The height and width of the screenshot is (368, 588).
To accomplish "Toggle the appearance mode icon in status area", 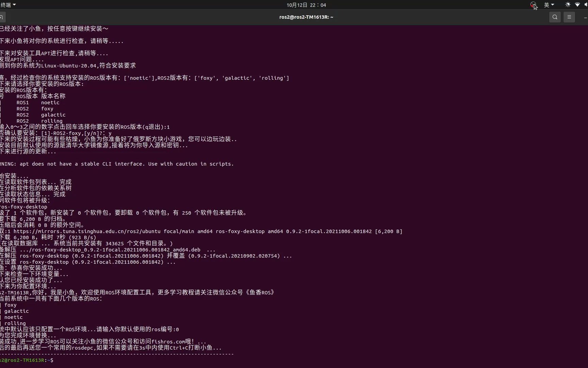I will click(567, 4).
